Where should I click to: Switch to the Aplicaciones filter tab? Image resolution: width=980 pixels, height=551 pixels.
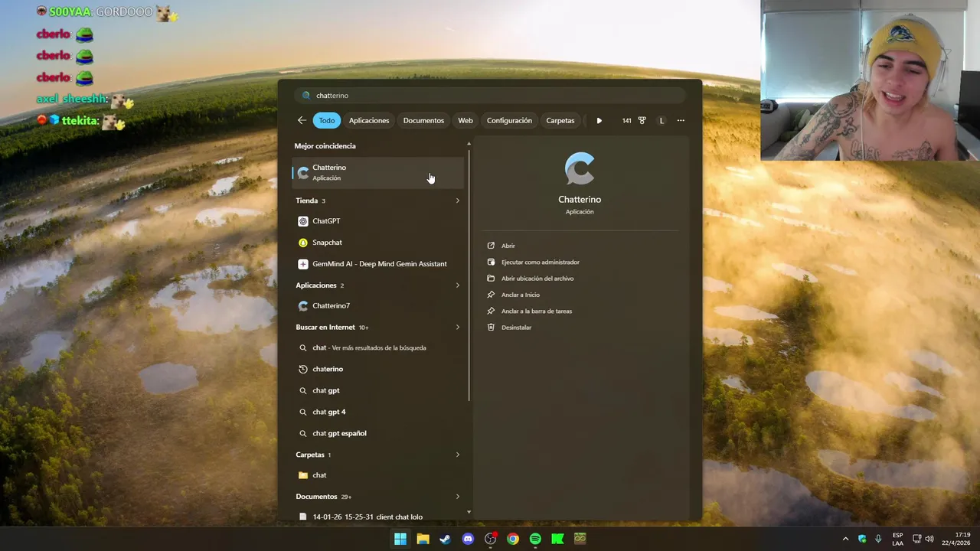(x=369, y=120)
